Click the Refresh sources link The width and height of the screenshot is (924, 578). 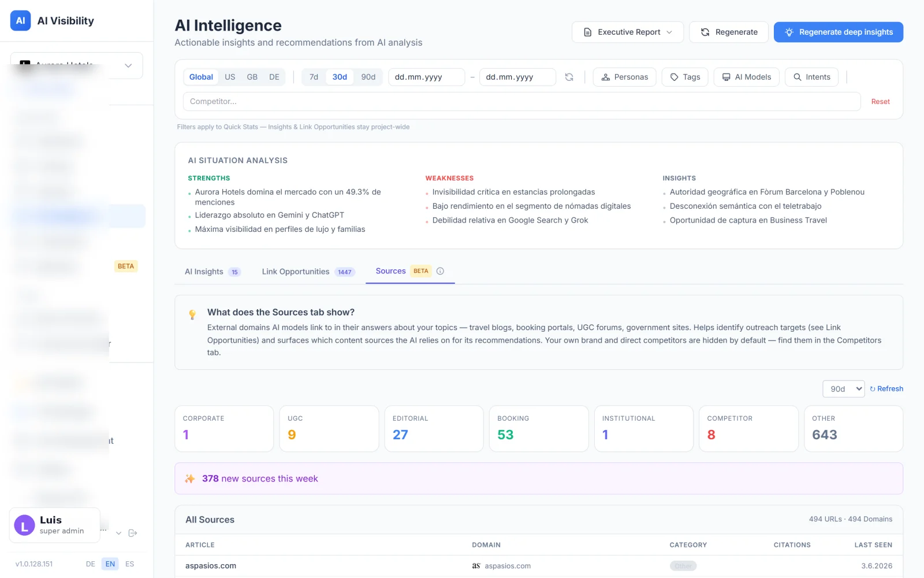(x=886, y=389)
